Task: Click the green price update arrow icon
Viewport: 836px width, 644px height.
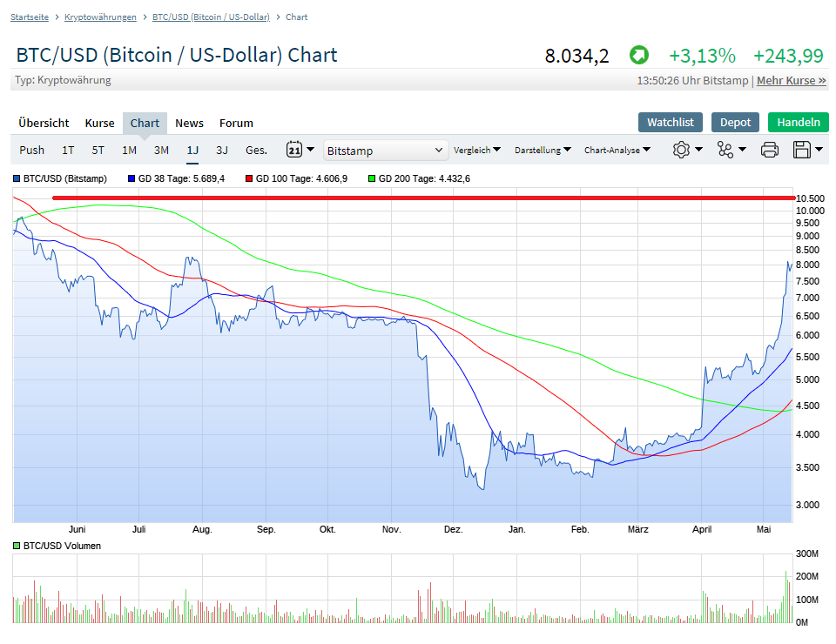Action: pyautogui.click(x=639, y=55)
